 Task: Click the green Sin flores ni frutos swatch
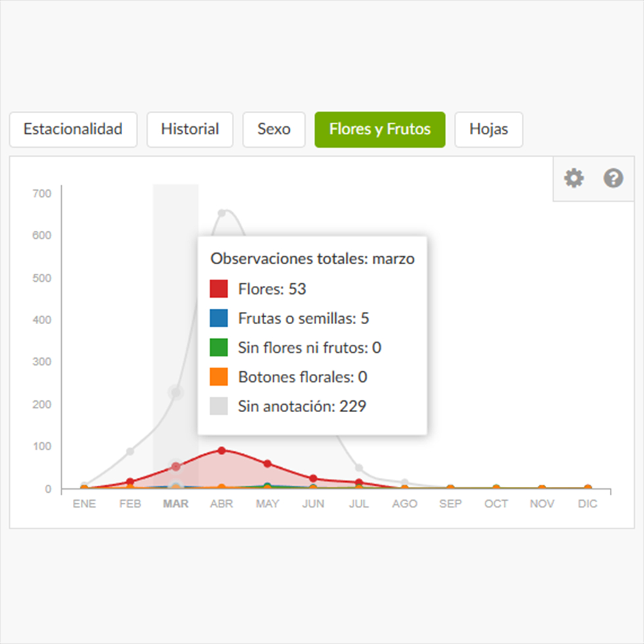(x=219, y=348)
